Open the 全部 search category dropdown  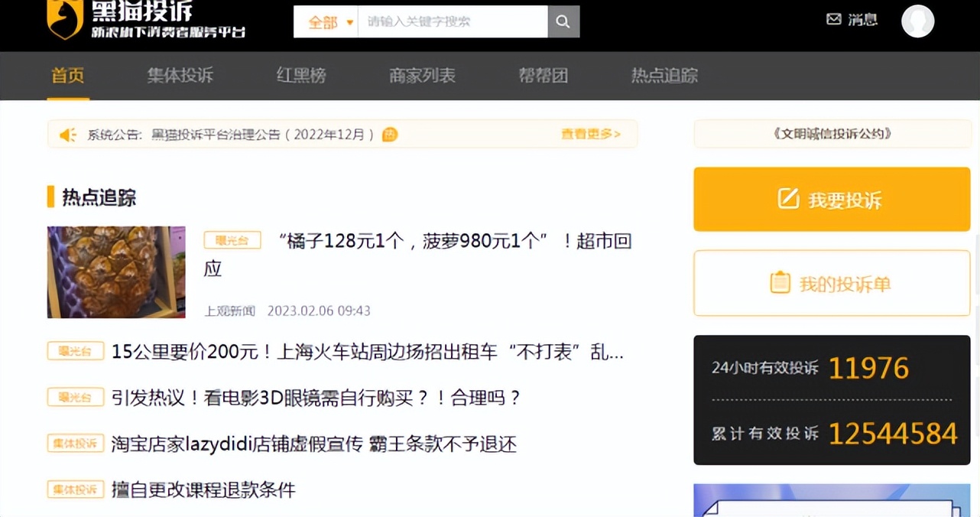pyautogui.click(x=326, y=21)
